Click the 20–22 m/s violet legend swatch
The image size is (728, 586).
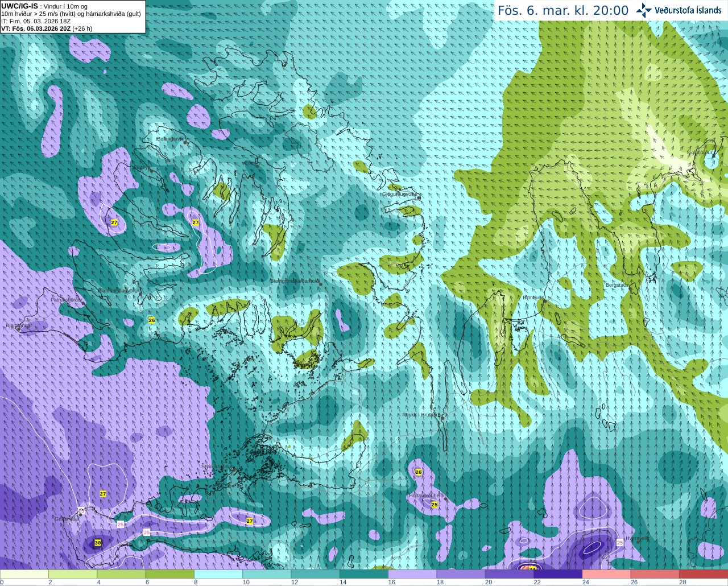click(x=510, y=574)
